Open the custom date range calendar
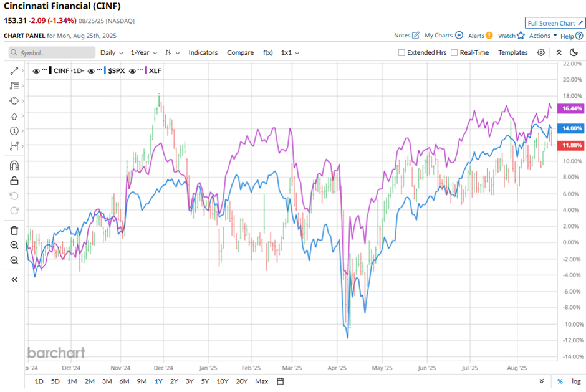This screenshot has width=586, height=392. 281,381
